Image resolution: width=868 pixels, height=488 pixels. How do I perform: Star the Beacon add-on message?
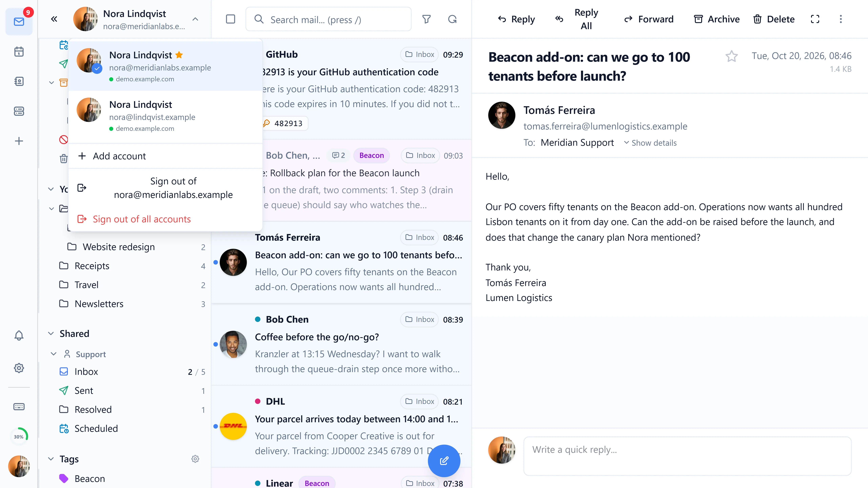pos(732,56)
